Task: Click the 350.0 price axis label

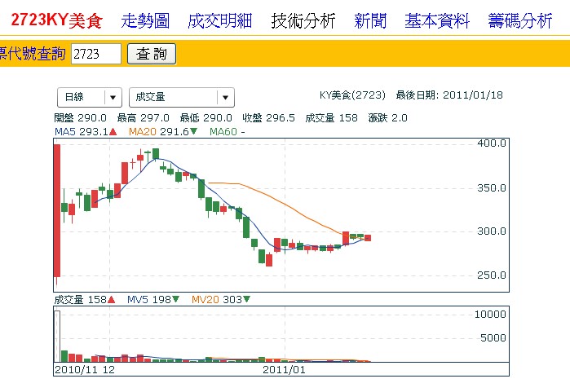Action: tap(492, 187)
